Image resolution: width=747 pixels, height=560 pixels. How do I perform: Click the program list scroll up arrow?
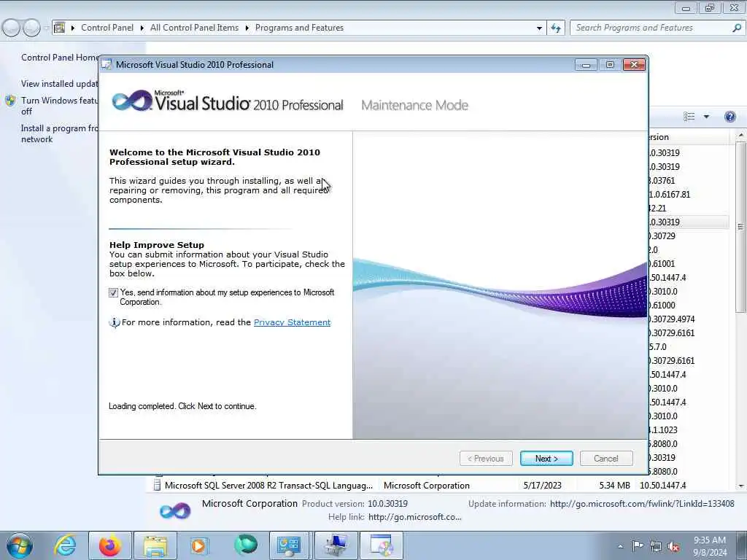[x=741, y=136]
